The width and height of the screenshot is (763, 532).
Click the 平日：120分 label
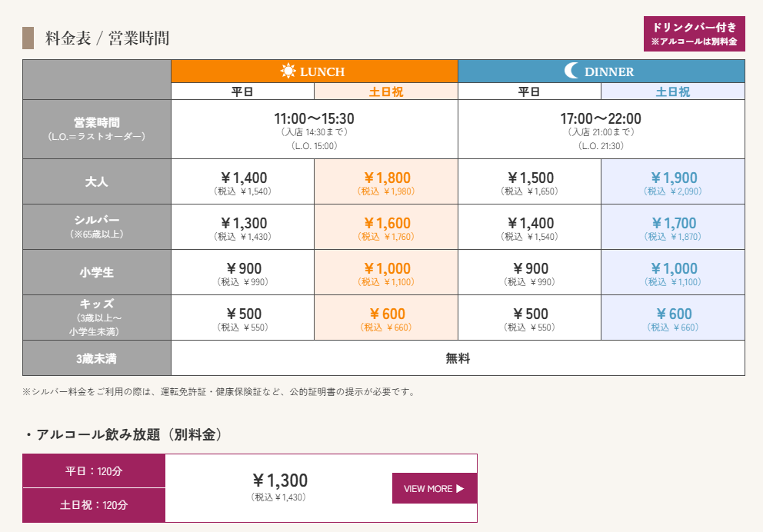point(94,470)
